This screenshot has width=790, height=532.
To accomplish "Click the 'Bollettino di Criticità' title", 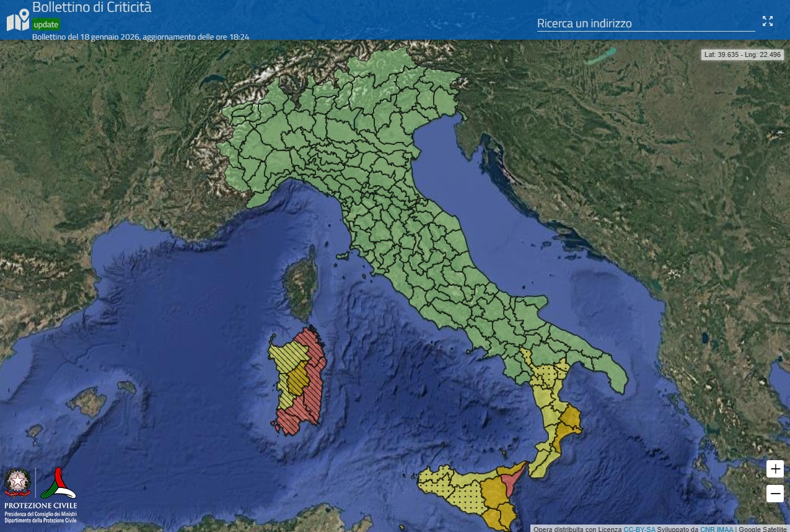I will (x=92, y=8).
